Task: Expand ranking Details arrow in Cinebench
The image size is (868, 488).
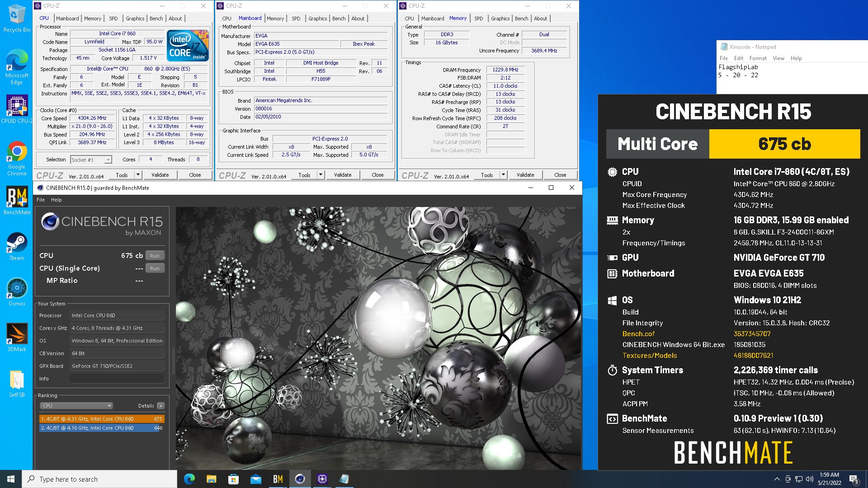Action: pyautogui.click(x=161, y=406)
